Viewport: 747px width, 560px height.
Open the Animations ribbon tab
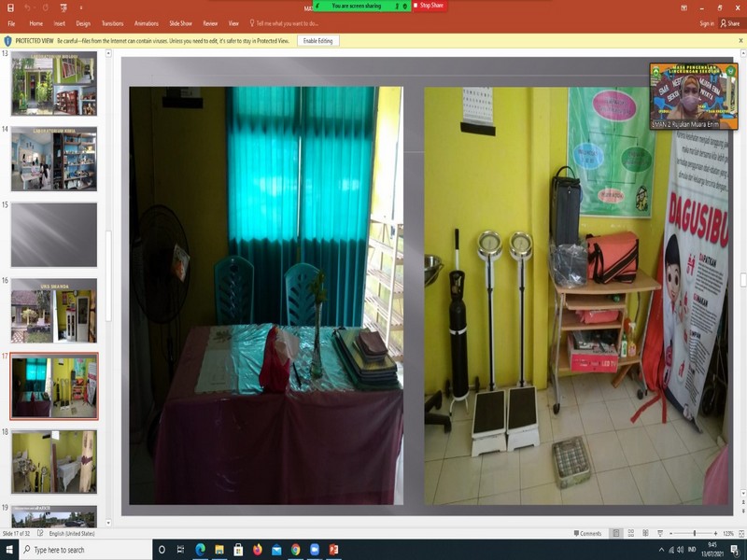(x=147, y=23)
